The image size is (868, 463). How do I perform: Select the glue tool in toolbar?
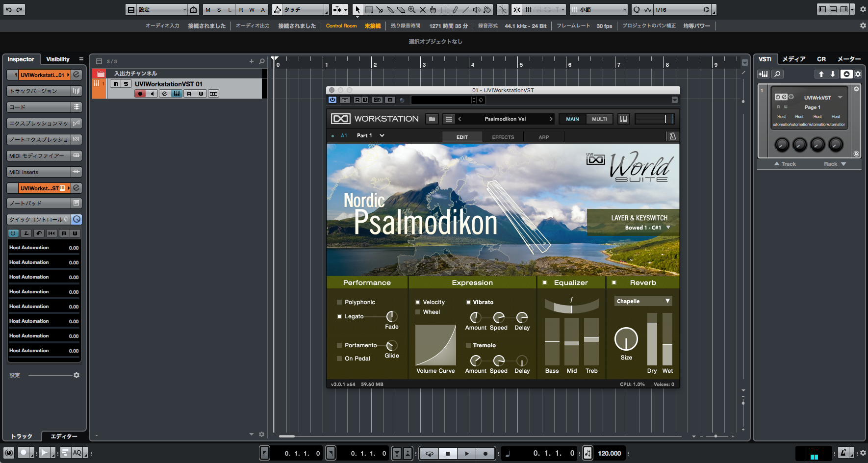click(x=390, y=9)
